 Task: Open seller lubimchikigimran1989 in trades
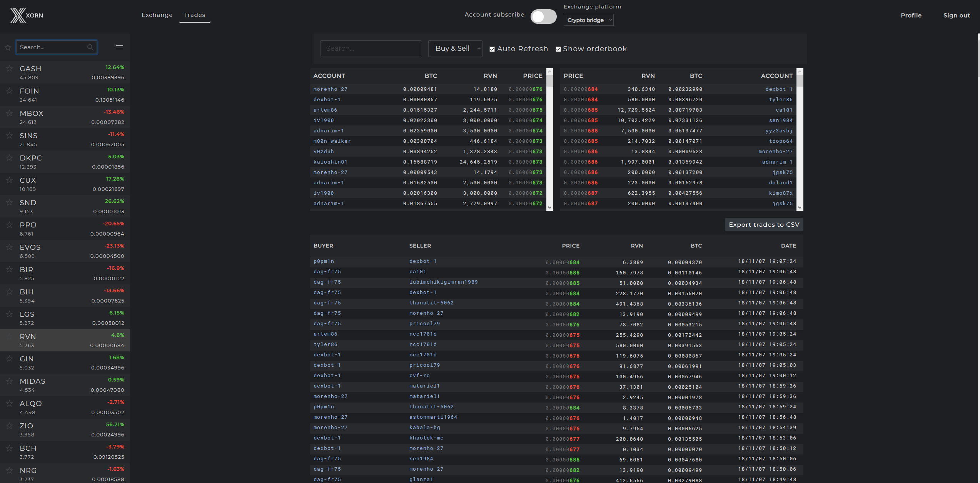443,282
